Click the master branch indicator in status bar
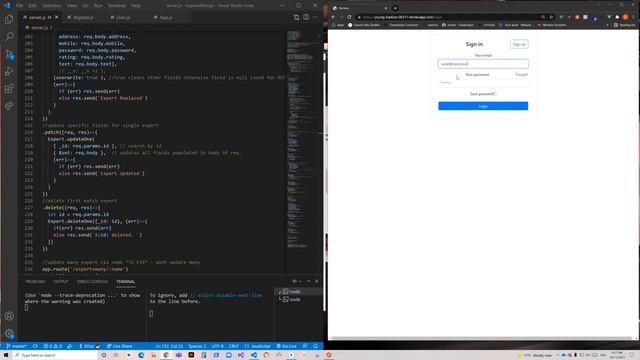640x360 pixels. 16,346
